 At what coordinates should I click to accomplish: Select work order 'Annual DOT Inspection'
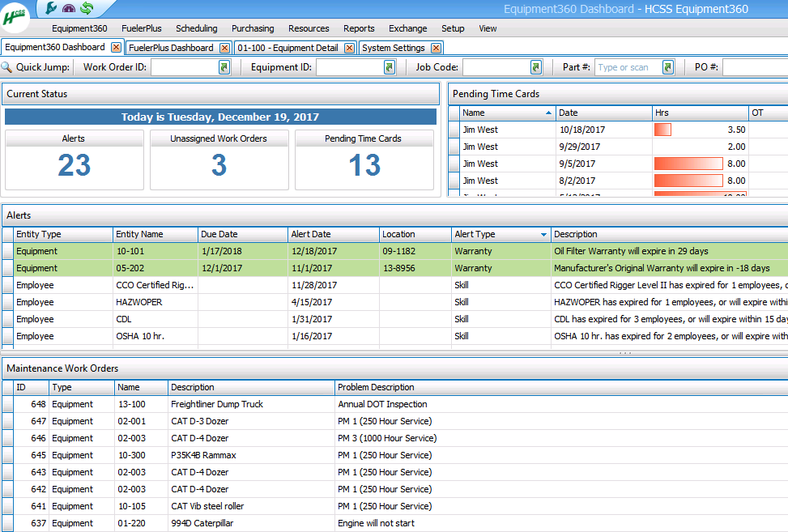point(382,404)
